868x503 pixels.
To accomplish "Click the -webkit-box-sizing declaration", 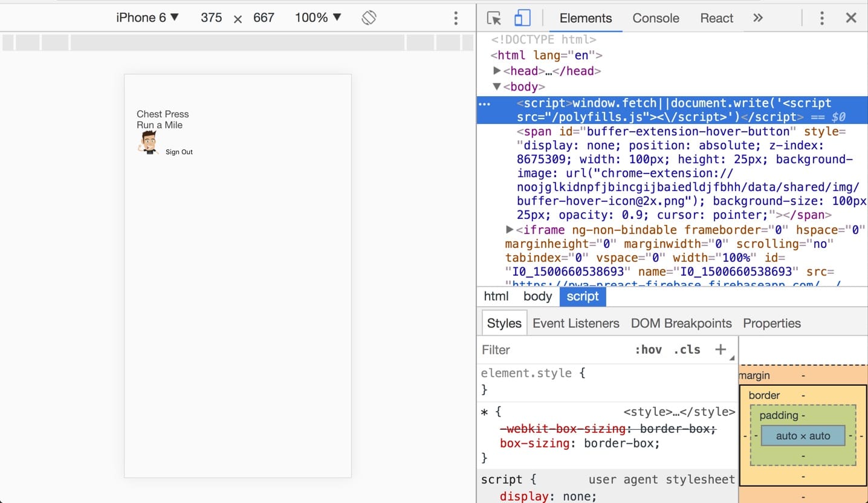I will pyautogui.click(x=607, y=429).
